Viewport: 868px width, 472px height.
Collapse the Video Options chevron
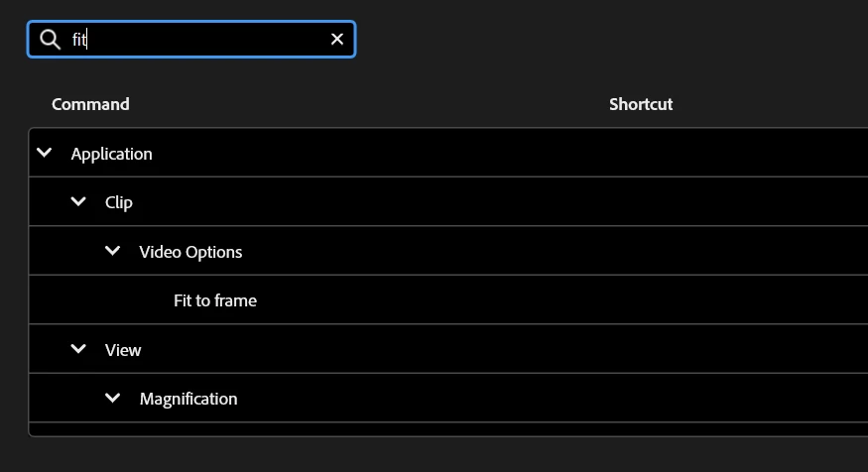[112, 251]
